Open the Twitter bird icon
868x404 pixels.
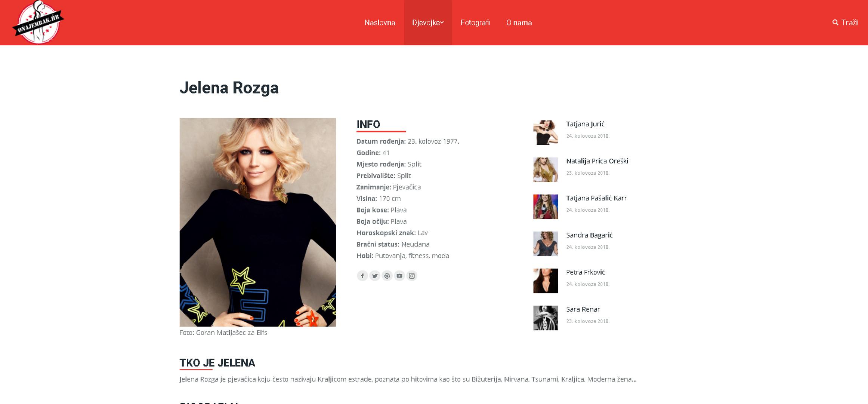click(x=375, y=276)
